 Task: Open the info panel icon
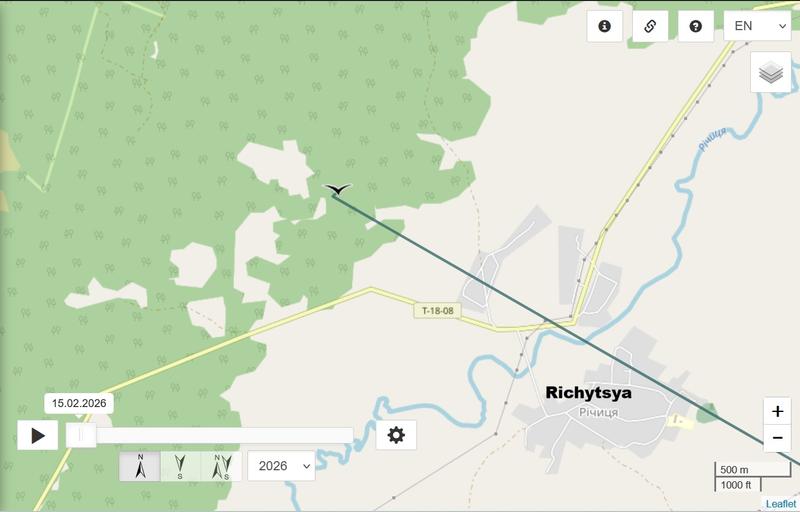[605, 26]
